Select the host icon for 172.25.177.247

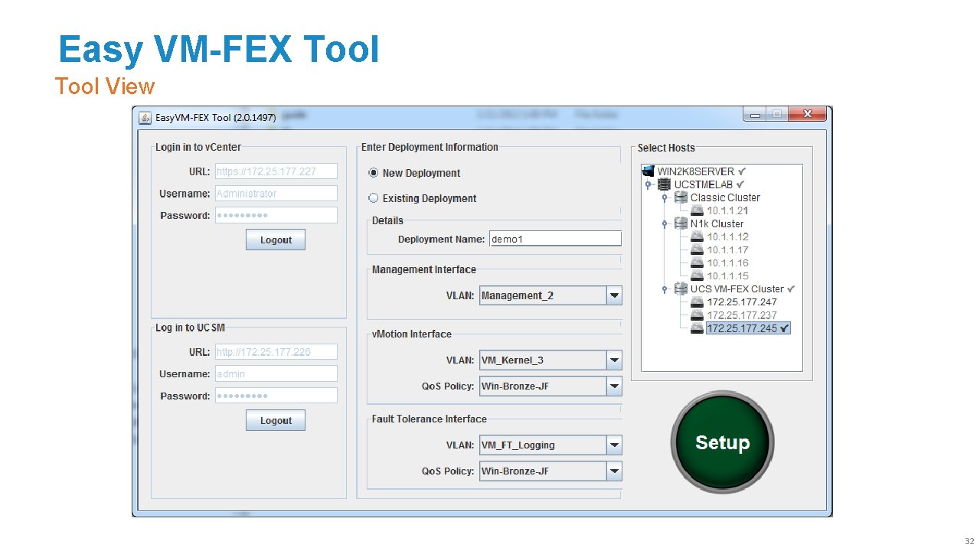[x=697, y=302]
